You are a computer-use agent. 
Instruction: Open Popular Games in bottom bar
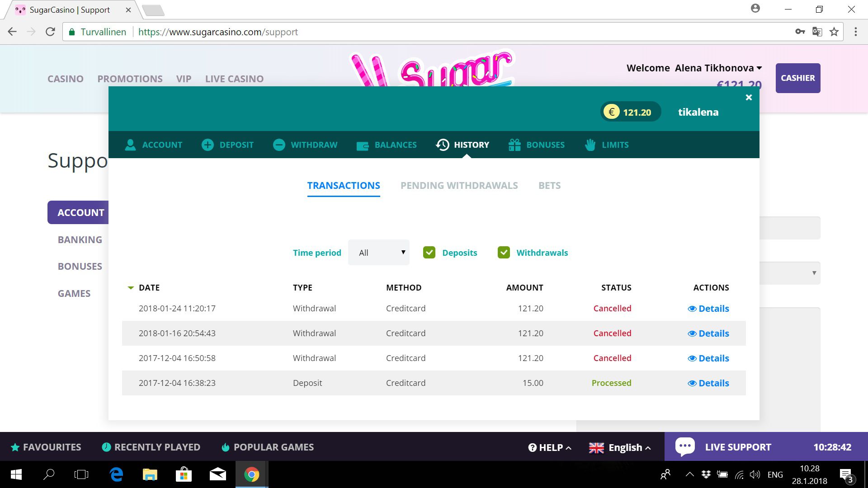[268, 447]
